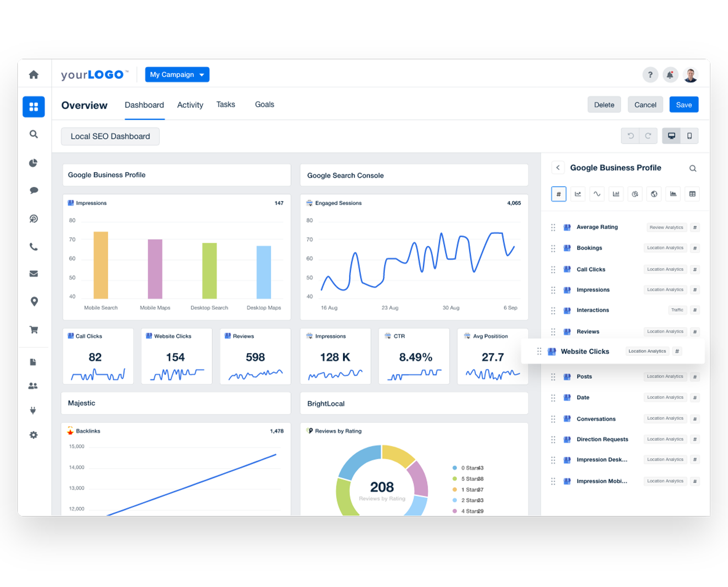Open settings gear in sidebar
This screenshot has height=587, width=728.
pyautogui.click(x=34, y=435)
